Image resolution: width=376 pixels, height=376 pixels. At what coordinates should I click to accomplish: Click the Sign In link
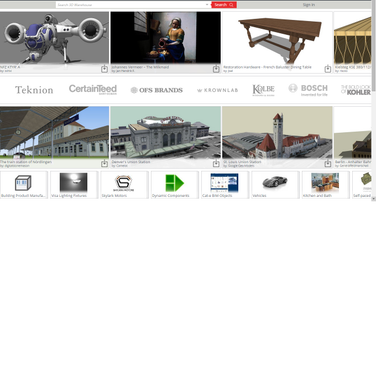click(x=309, y=5)
